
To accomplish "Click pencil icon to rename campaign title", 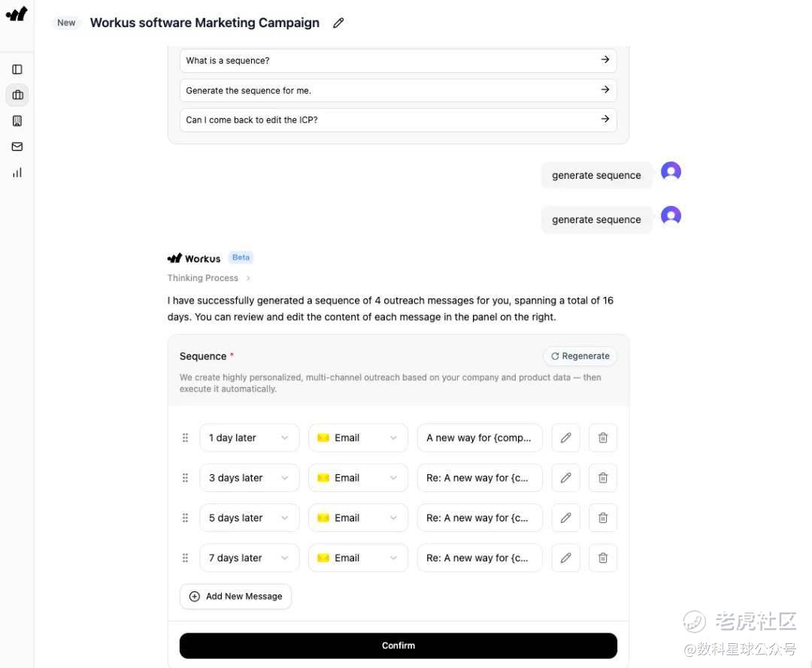I will point(338,23).
